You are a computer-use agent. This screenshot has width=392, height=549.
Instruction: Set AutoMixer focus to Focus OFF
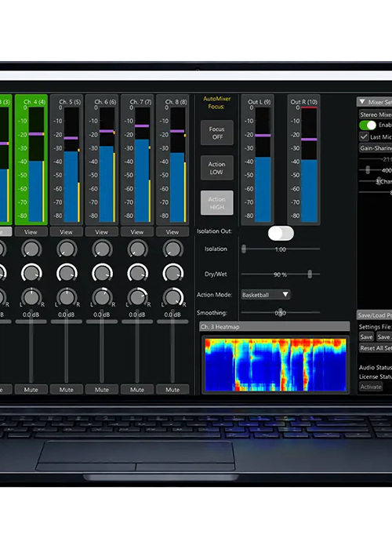pyautogui.click(x=217, y=133)
